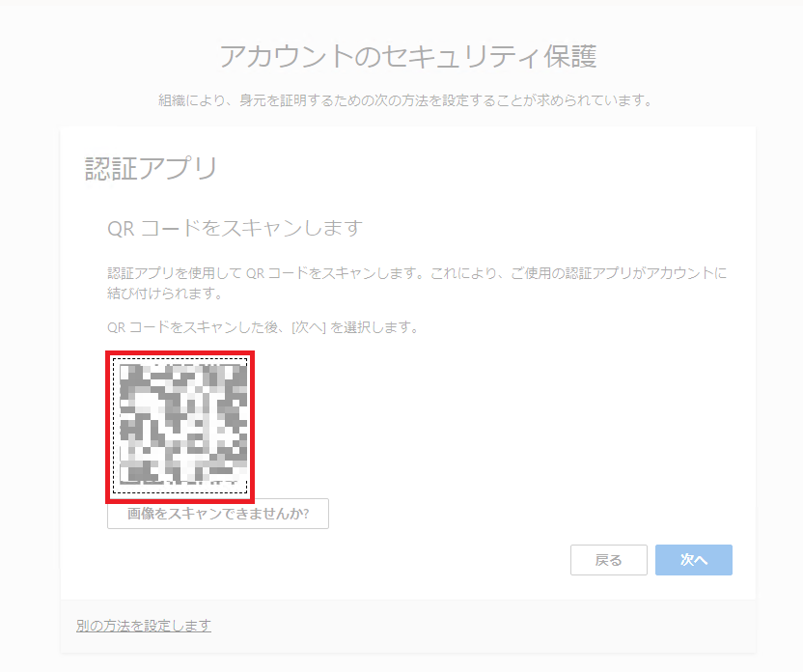803x672 pixels.
Task: Click the アカウントのセキュリティ保護 page title
Action: [x=408, y=56]
